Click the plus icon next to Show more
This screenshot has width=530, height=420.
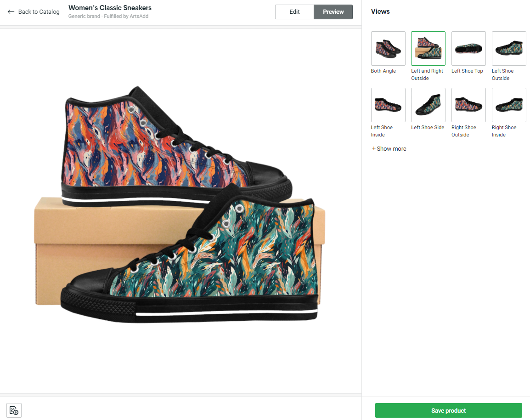pos(374,148)
